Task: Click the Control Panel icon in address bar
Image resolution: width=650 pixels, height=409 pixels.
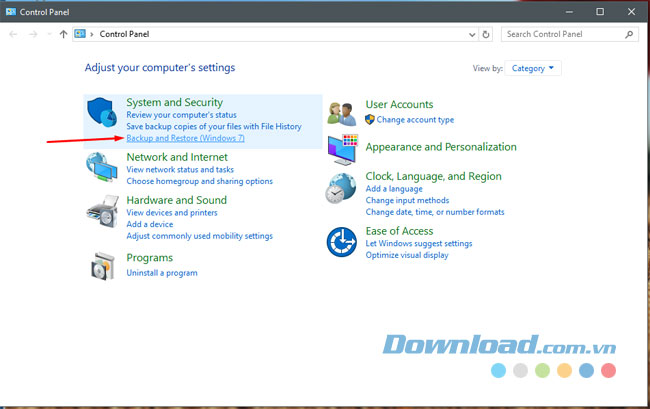Action: tap(80, 34)
